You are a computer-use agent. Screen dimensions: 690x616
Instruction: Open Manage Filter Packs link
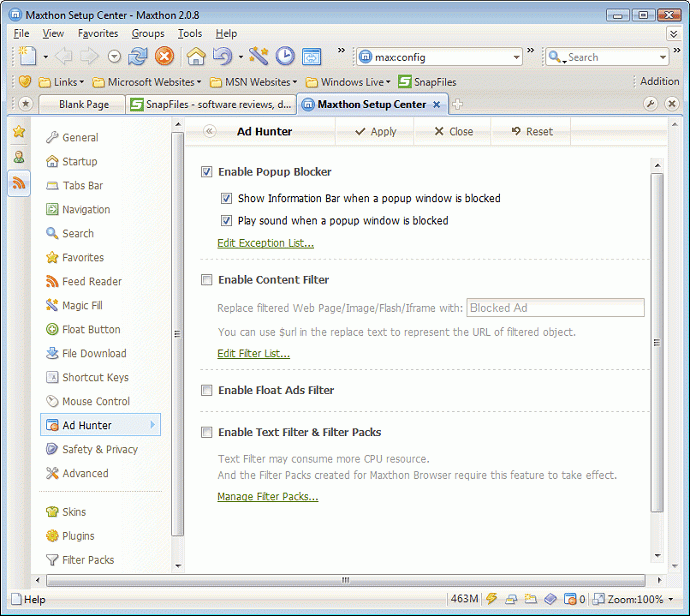point(268,496)
